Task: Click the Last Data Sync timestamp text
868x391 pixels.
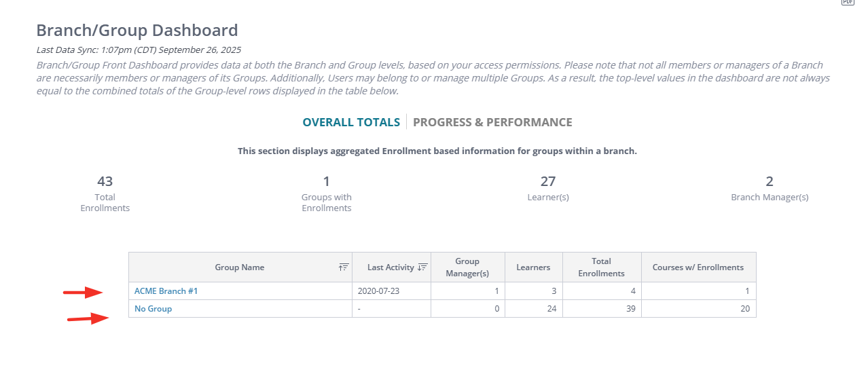Action: 139,50
